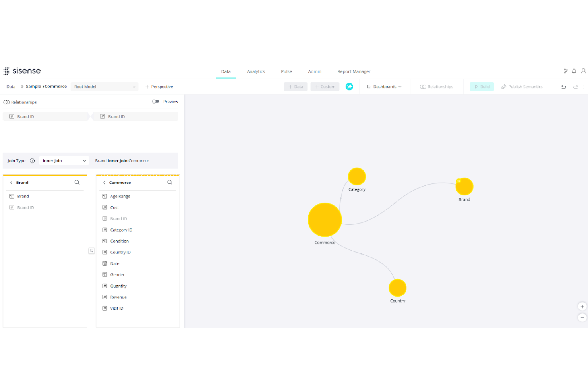The width and height of the screenshot is (588, 392).
Task: Toggle the Preview switch
Action: click(x=155, y=101)
